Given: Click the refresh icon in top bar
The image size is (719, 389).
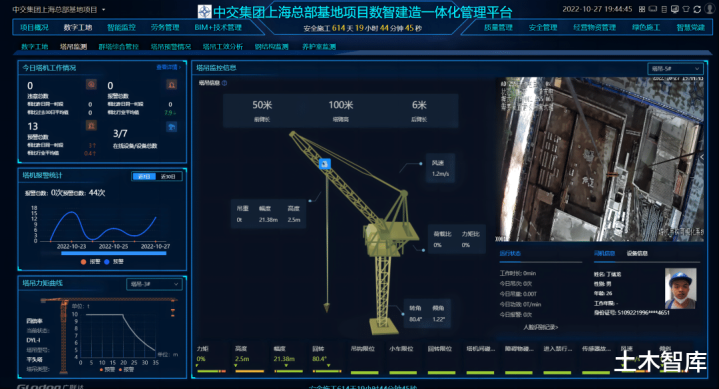Looking at the screenshot, I should 697,9.
